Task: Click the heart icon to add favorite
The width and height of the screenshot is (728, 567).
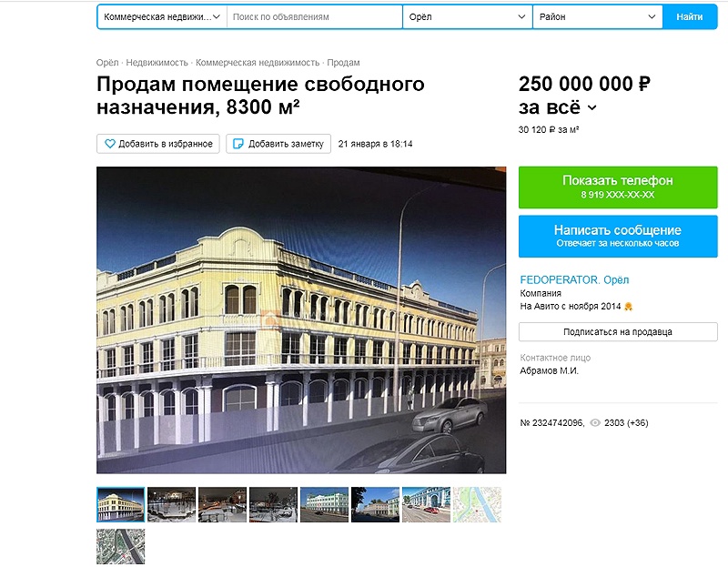Action: pyautogui.click(x=109, y=144)
